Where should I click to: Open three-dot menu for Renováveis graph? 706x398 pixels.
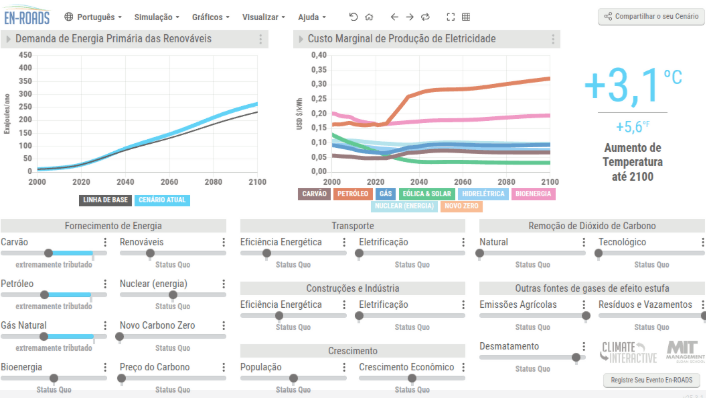(260, 39)
